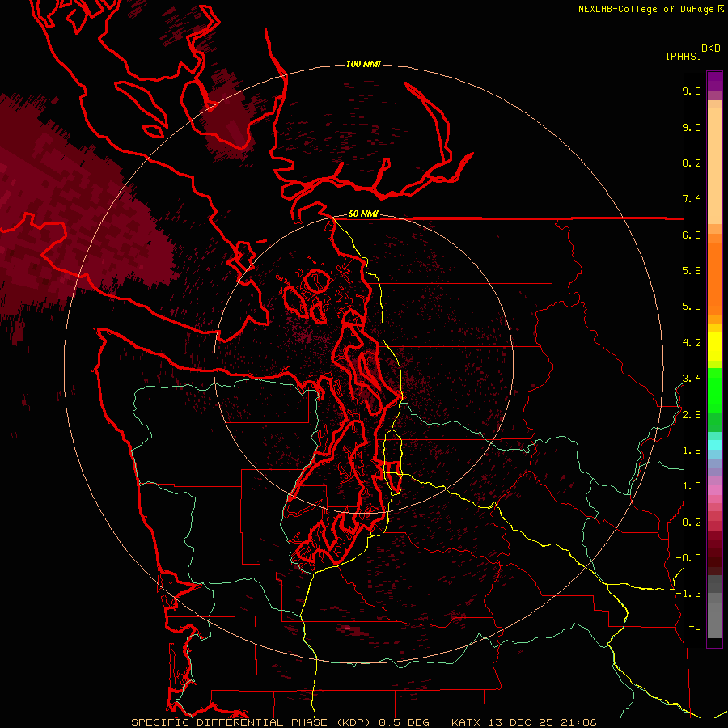Click the -0.5 value on the color scale
The image size is (728, 728).
(688, 558)
